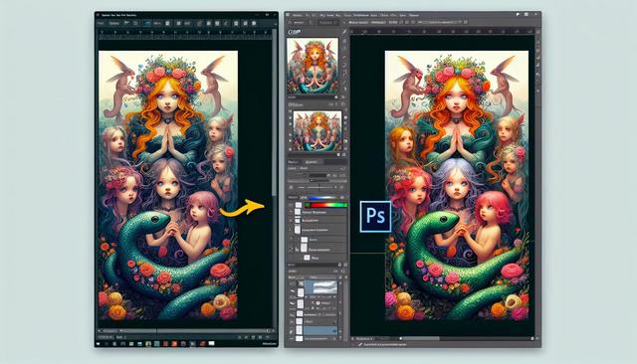Viewport: 637px width, 364px height.
Task: Select the highlighted blue layer row in the layers panel
Action: 320,331
